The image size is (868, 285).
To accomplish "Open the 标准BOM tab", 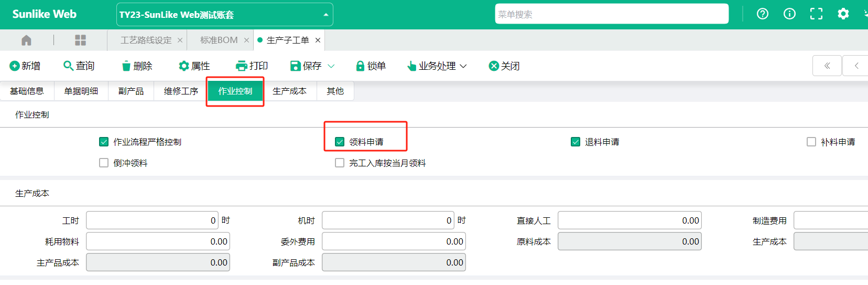I will (x=219, y=40).
